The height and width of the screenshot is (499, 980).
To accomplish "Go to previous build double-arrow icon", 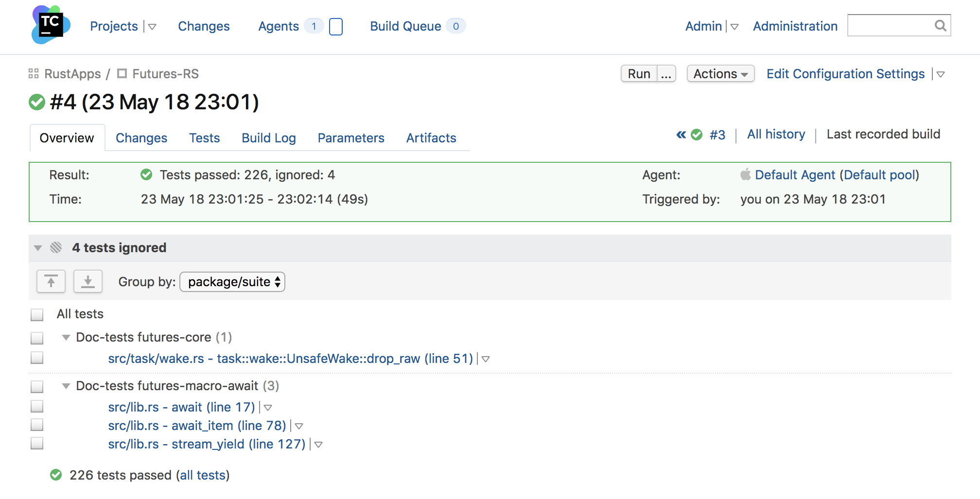I will click(x=681, y=135).
